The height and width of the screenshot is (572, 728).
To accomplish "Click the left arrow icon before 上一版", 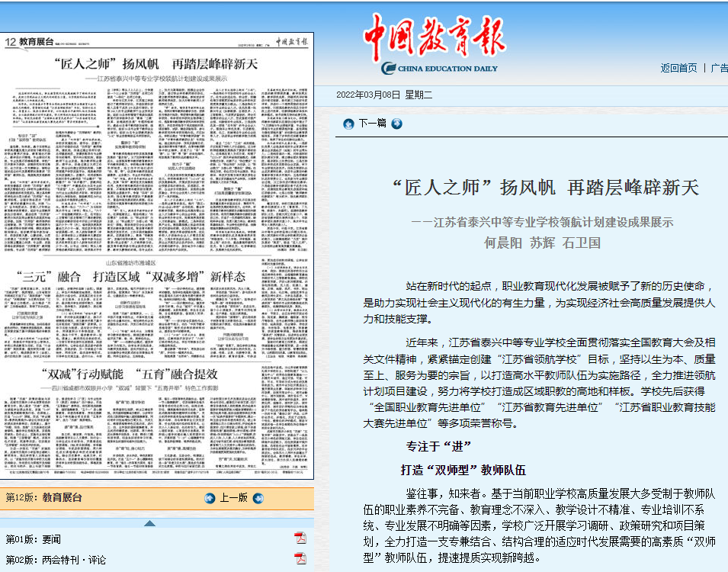I will (x=210, y=498).
